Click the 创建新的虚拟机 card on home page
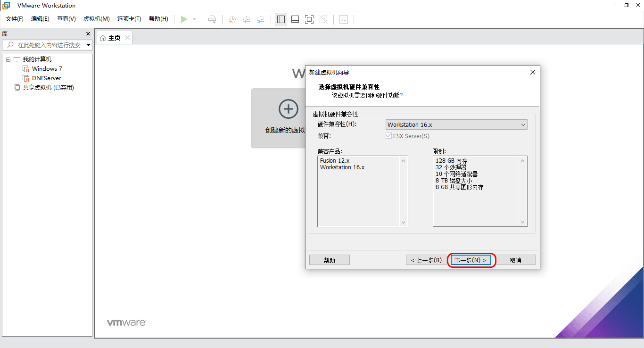644x348 pixels. (x=278, y=118)
